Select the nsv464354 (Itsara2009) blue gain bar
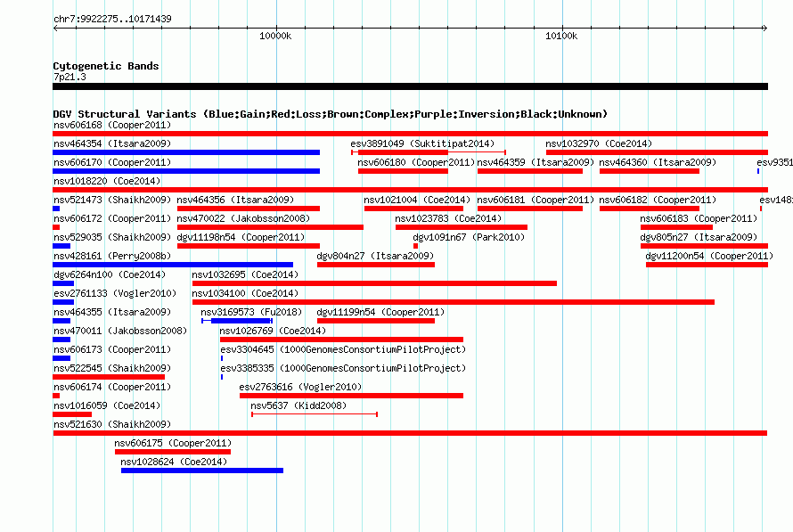The height and width of the screenshot is (532, 793). pyautogui.click(x=186, y=152)
